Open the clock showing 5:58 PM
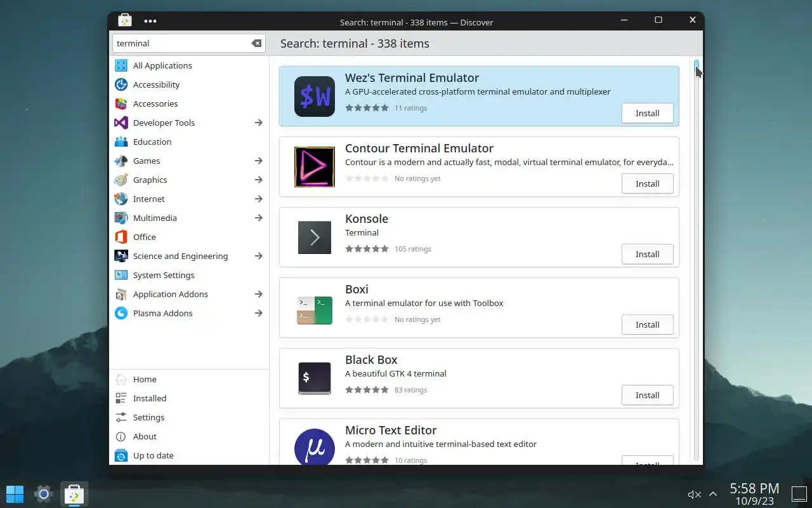This screenshot has width=812, height=508. (x=754, y=493)
